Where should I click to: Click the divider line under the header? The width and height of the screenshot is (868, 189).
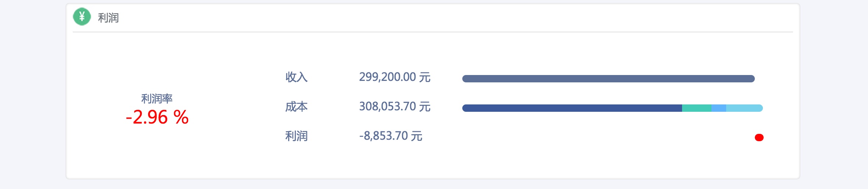coord(433,32)
